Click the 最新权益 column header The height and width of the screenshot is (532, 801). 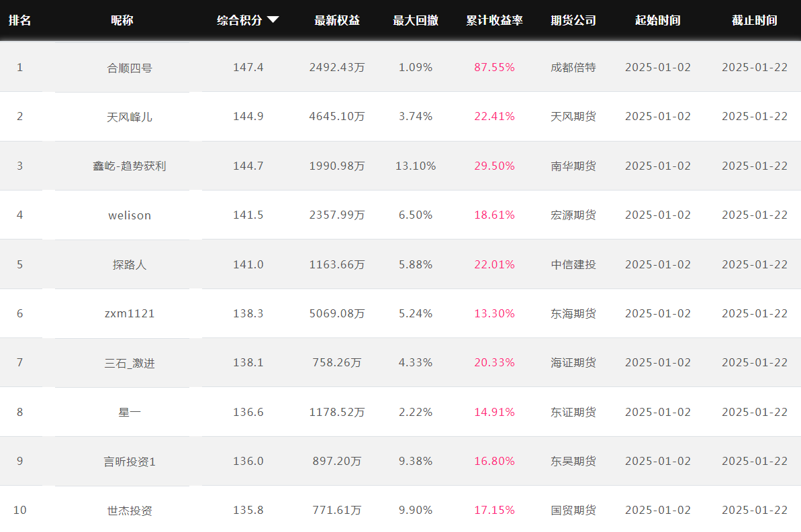pyautogui.click(x=337, y=20)
